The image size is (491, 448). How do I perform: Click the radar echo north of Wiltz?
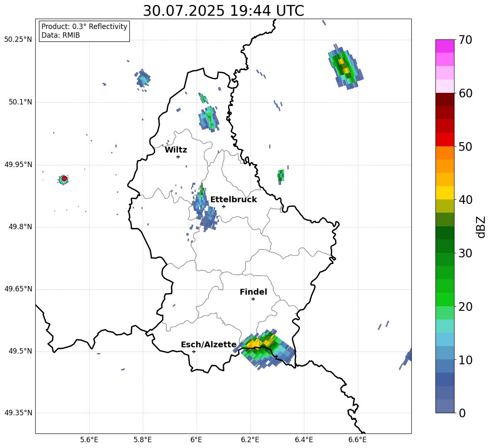coord(209,119)
